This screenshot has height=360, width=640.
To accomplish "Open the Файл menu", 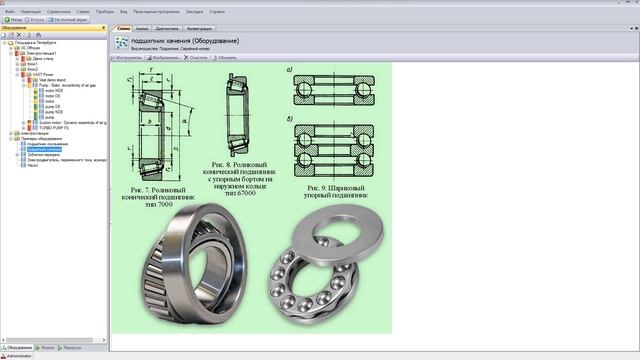I will [x=10, y=12].
